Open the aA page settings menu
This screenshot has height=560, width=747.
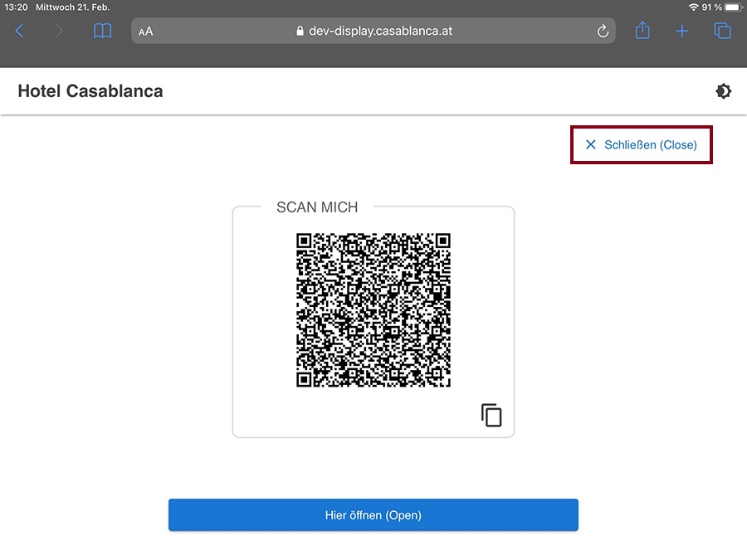pos(146,32)
